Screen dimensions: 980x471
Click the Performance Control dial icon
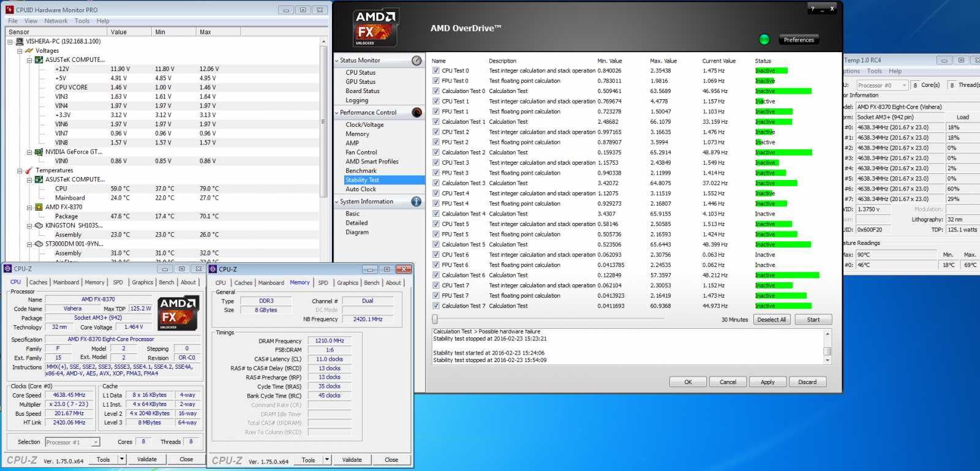417,113
